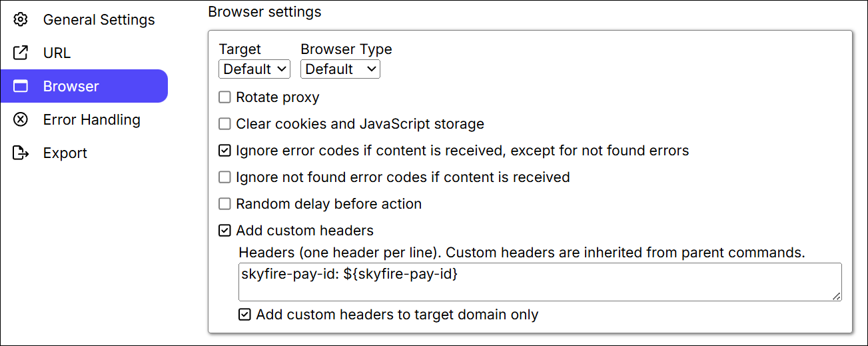This screenshot has height=346, width=868.
Task: Click the General Settings gear icon
Action: pos(21,20)
